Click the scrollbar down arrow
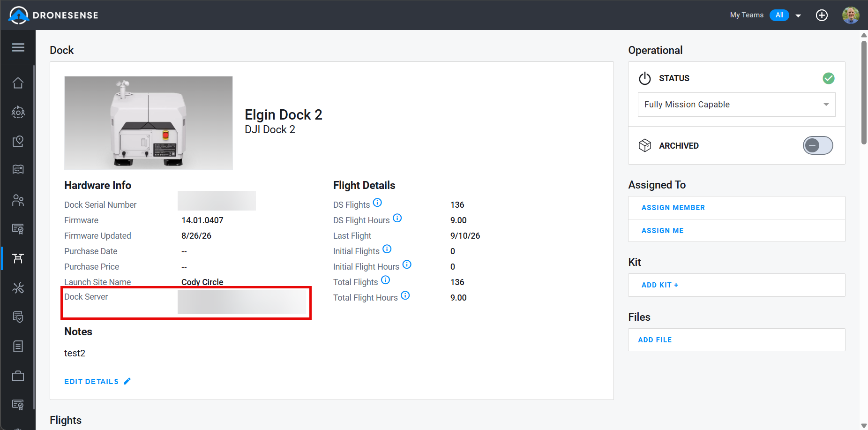This screenshot has width=868, height=430. (864, 426)
